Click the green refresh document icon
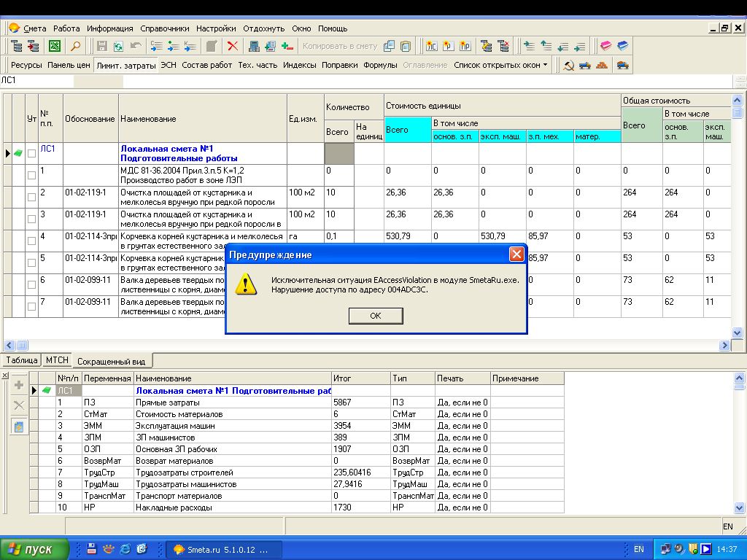 pos(118,46)
